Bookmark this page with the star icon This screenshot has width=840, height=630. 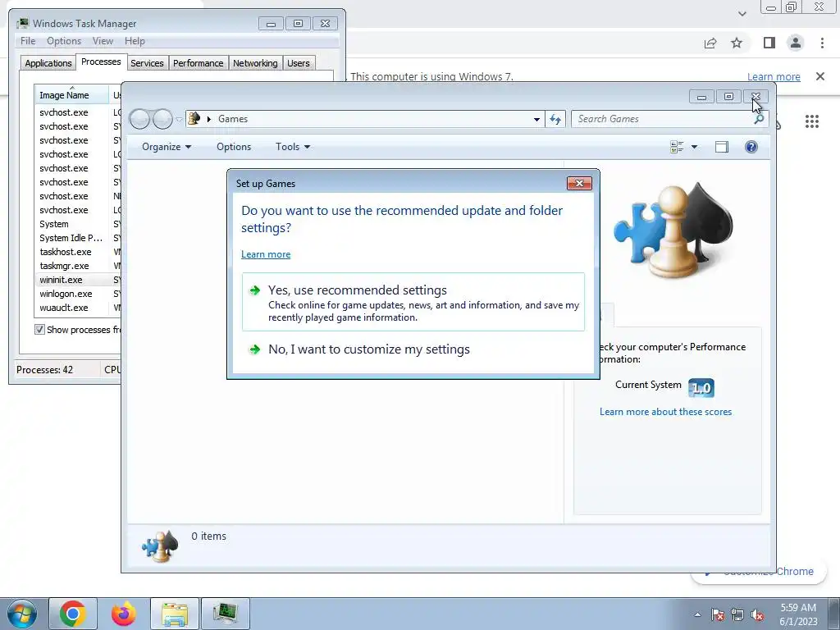pos(737,43)
